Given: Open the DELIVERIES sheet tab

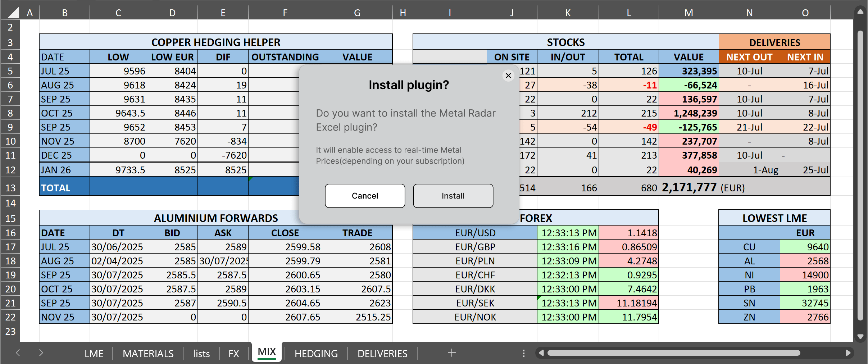Looking at the screenshot, I should pos(382,353).
